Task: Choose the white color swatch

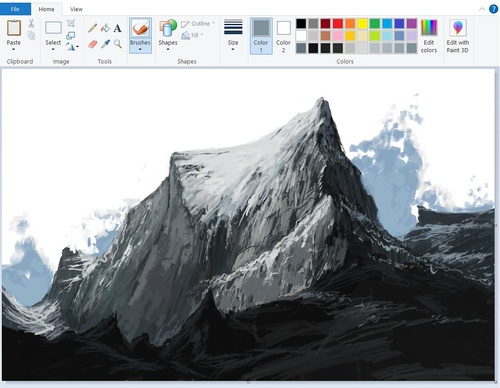Action: click(x=301, y=36)
